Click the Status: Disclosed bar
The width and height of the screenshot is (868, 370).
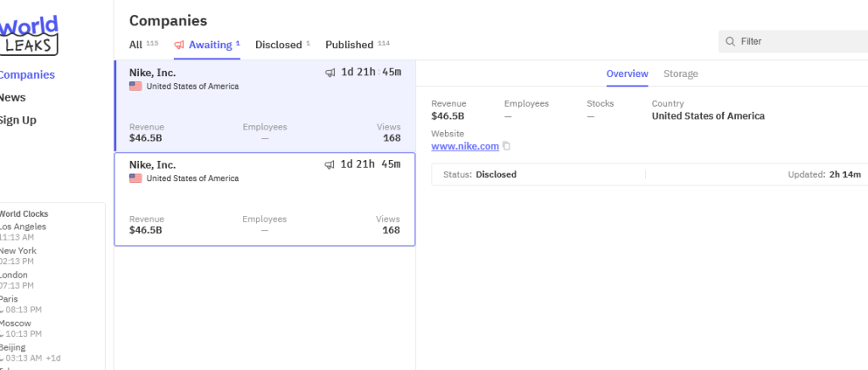coord(537,174)
